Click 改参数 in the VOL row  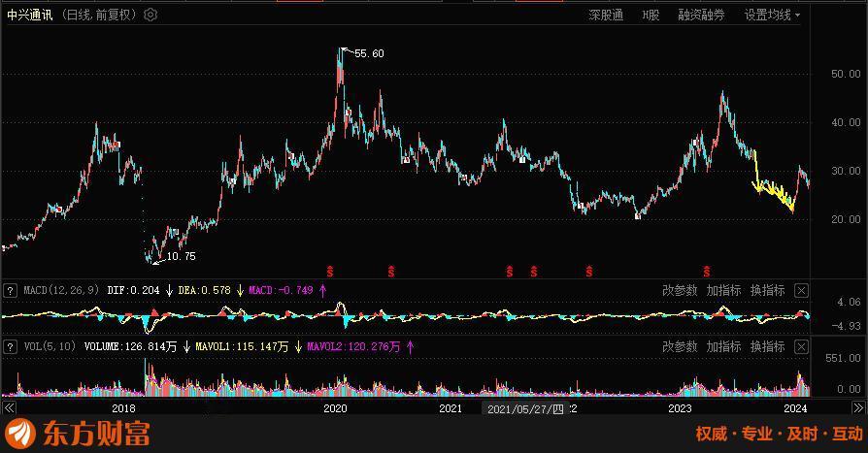click(x=680, y=347)
